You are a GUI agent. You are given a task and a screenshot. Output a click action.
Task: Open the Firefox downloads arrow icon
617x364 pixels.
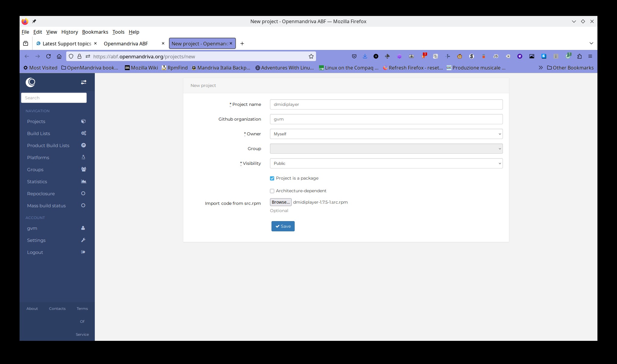(x=365, y=56)
